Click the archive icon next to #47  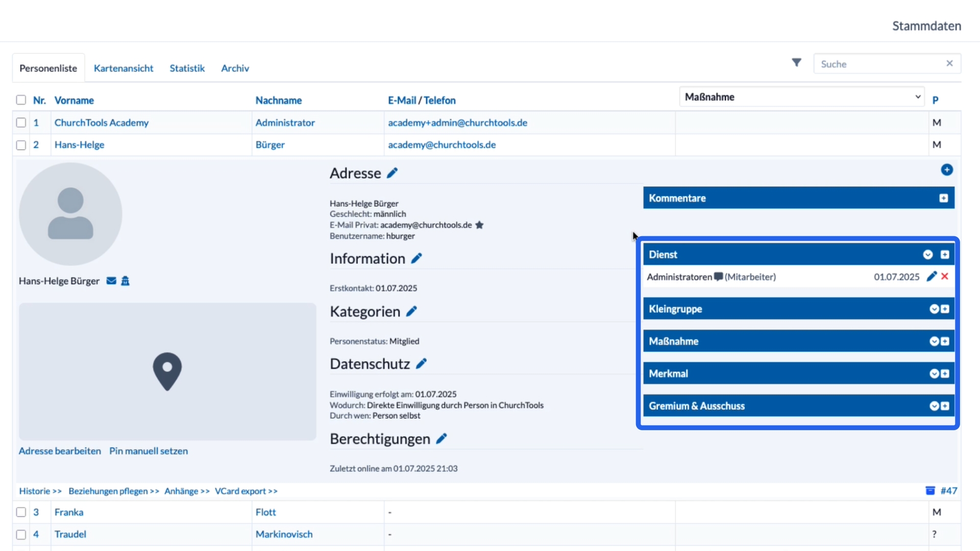tap(930, 491)
